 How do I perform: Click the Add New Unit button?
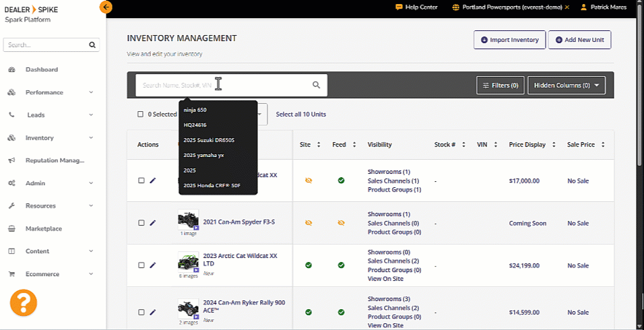[579, 40]
